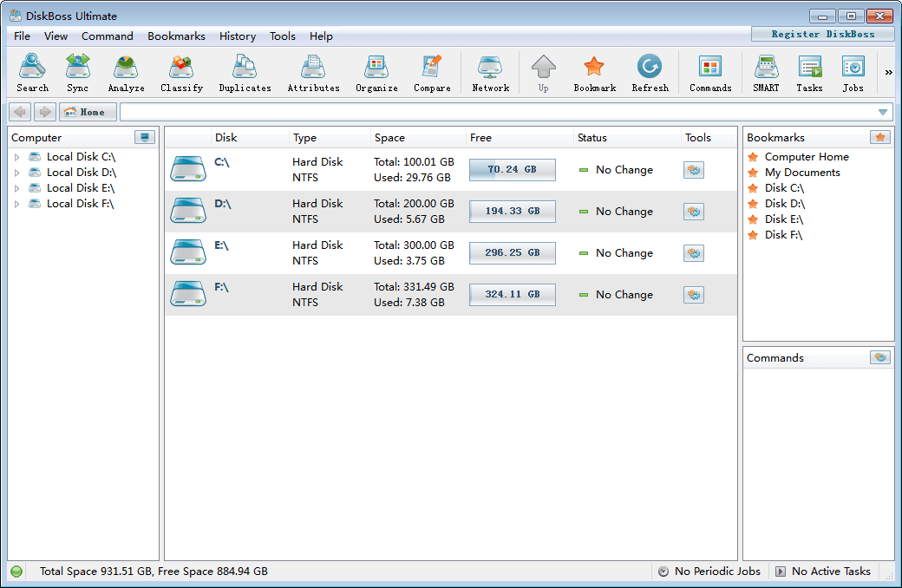Open the Analyze disk tool
Viewport: 902px width, 588px height.
126,73
